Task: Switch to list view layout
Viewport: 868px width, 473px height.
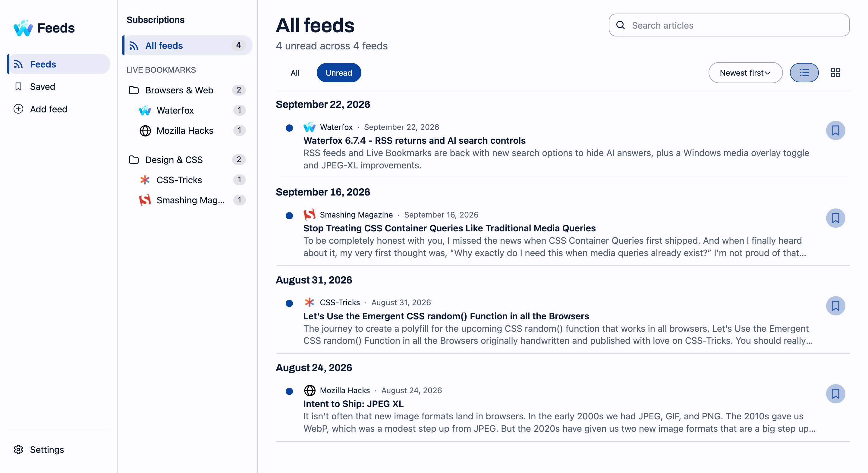Action: coord(804,73)
